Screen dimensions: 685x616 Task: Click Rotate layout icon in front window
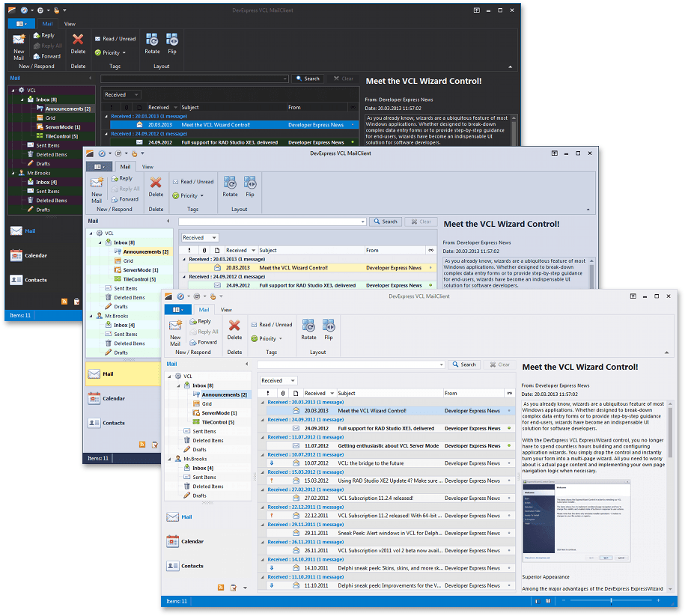point(308,326)
